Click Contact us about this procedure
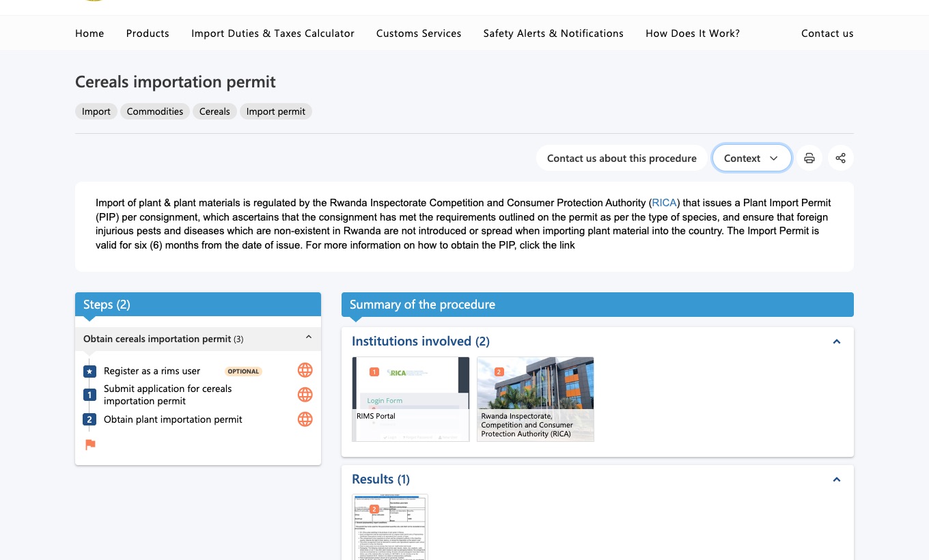This screenshot has height=560, width=929. tap(622, 158)
